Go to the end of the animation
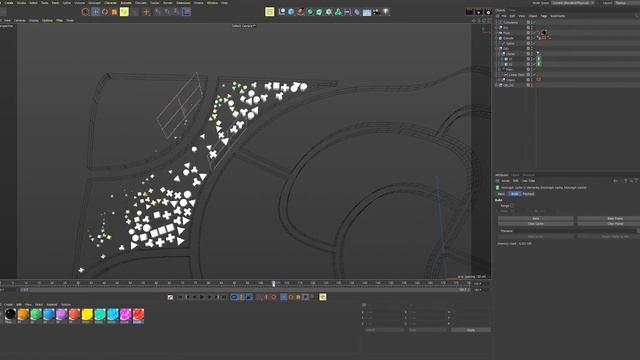The image size is (640, 360). (224, 297)
